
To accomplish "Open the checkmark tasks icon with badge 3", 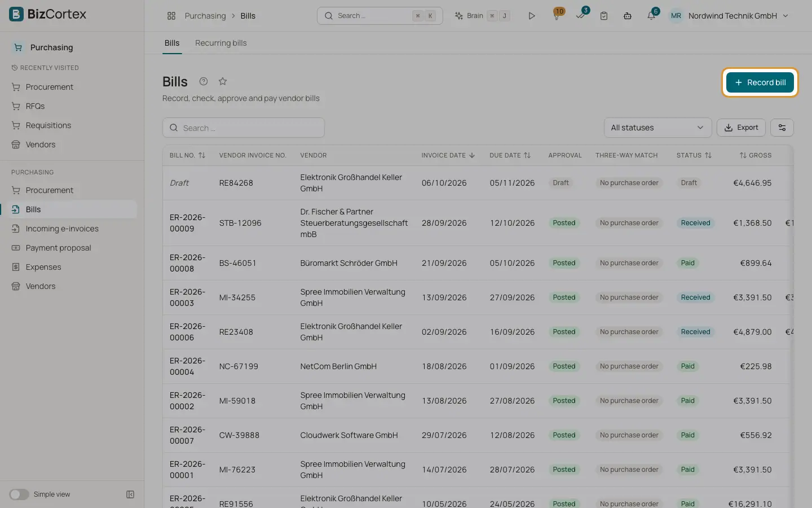I will click(580, 16).
